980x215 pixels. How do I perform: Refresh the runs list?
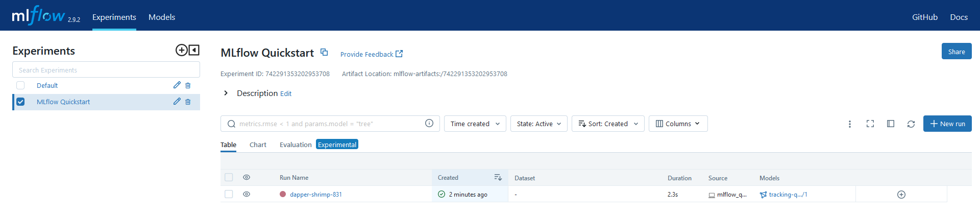pos(911,124)
